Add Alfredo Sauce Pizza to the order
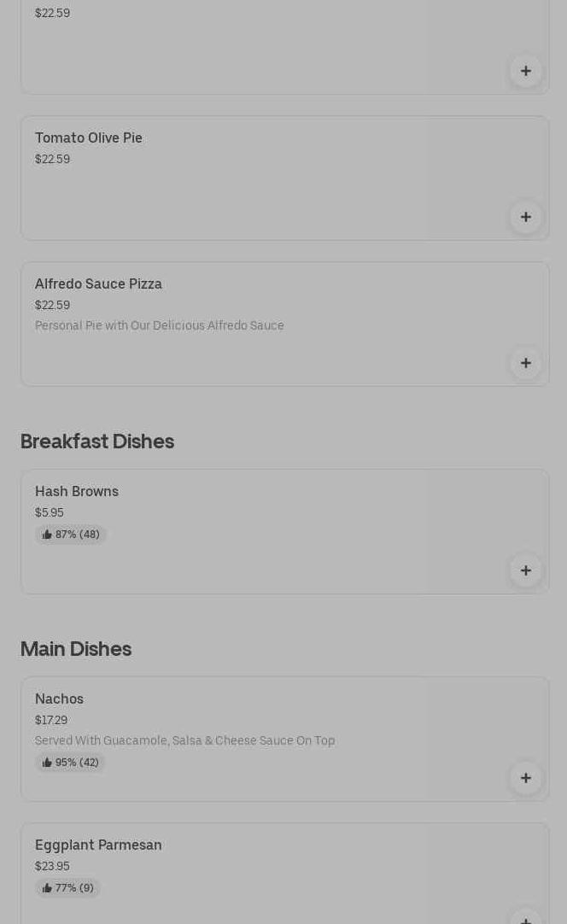 tap(525, 363)
